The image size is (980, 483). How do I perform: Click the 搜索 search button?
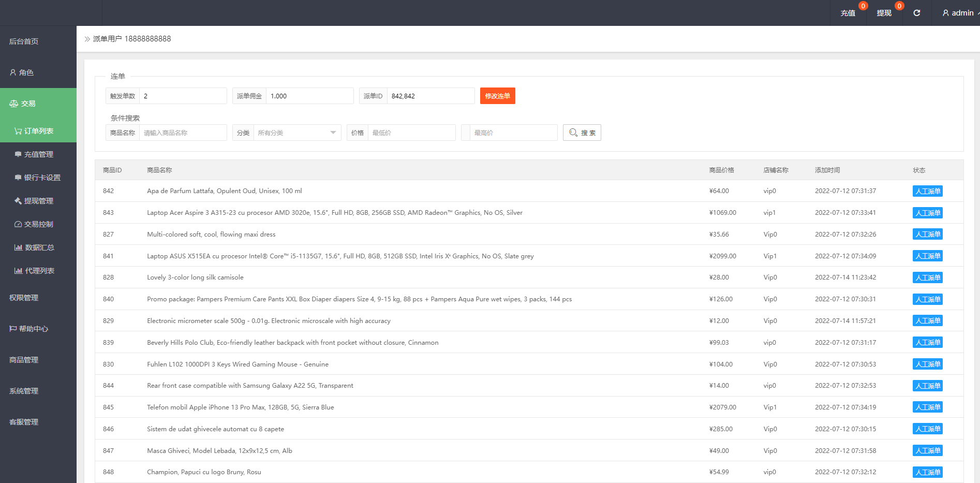tap(582, 133)
